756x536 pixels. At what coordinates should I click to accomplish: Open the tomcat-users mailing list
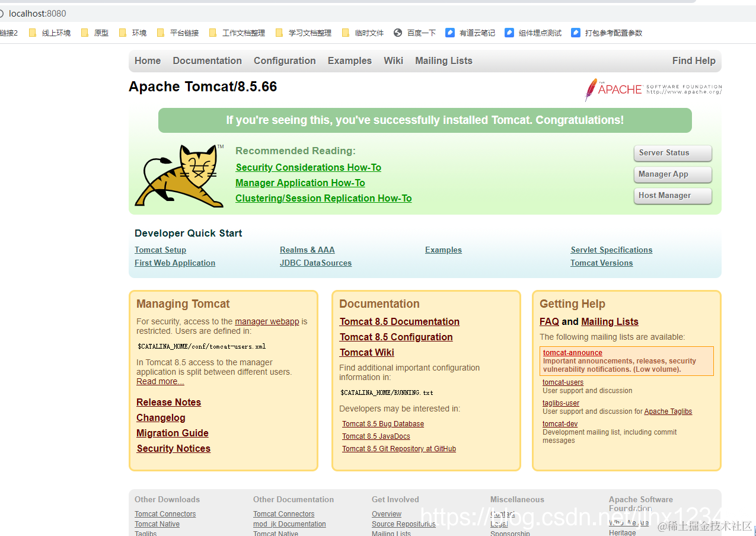point(563,382)
